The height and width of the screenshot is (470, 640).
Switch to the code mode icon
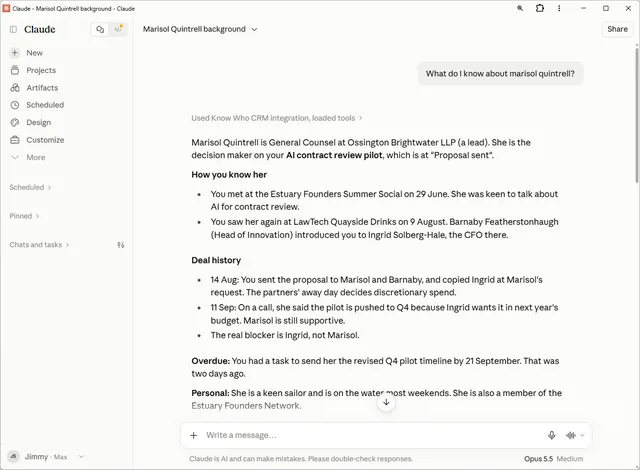(x=118, y=29)
